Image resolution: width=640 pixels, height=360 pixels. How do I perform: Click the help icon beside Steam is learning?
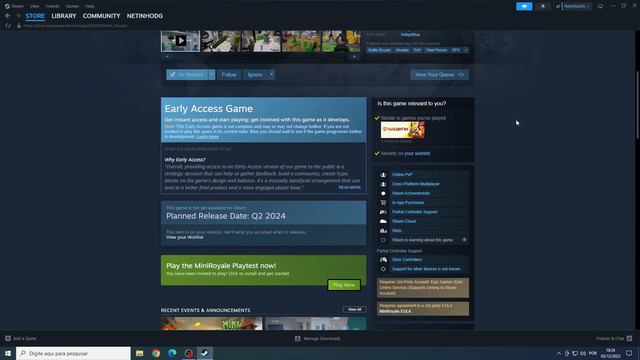point(464,240)
